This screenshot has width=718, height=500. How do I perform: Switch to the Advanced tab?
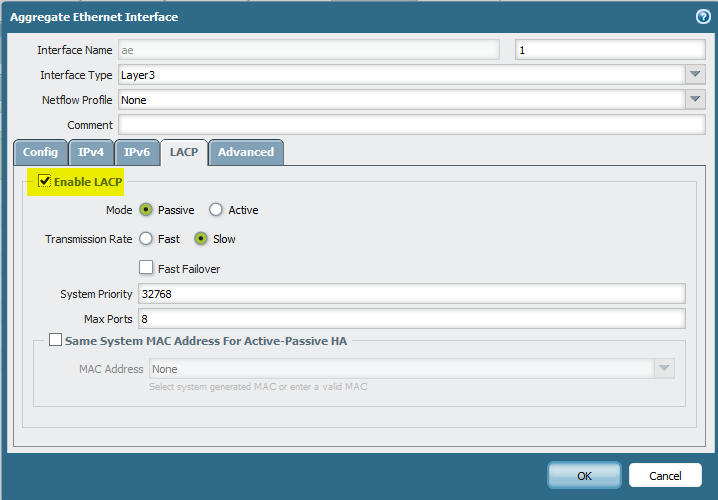click(246, 152)
